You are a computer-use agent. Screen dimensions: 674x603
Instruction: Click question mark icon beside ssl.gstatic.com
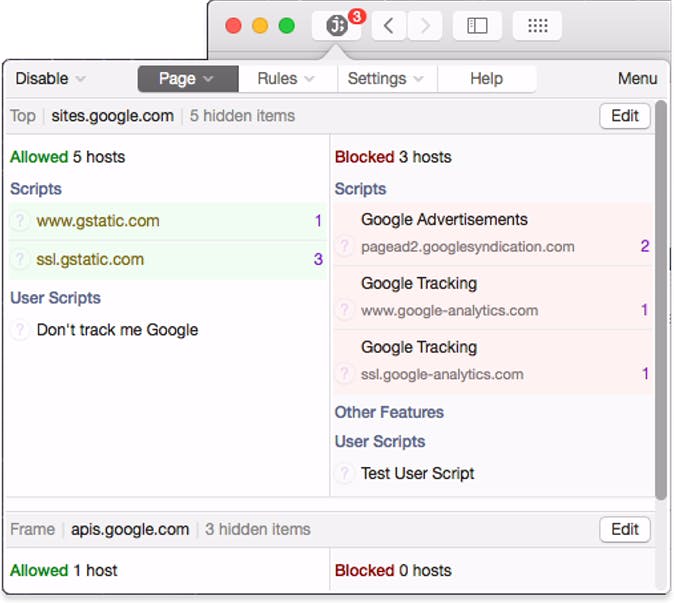point(19,260)
